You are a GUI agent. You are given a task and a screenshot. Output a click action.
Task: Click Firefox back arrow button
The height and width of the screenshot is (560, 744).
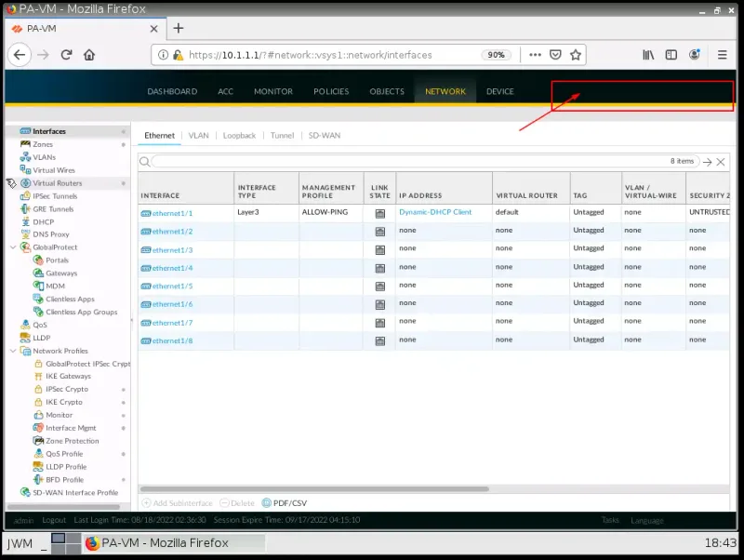tap(20, 55)
